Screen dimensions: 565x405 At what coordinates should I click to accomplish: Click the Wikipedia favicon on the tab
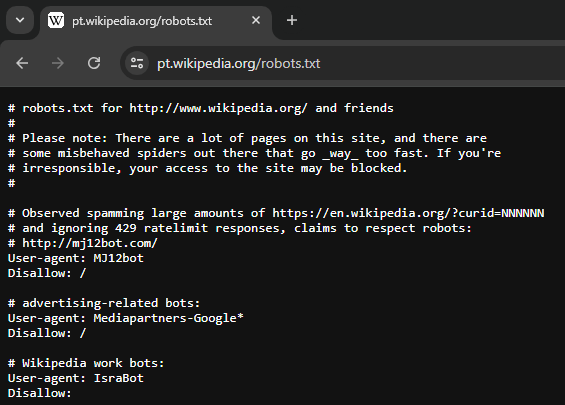pyautogui.click(x=56, y=21)
